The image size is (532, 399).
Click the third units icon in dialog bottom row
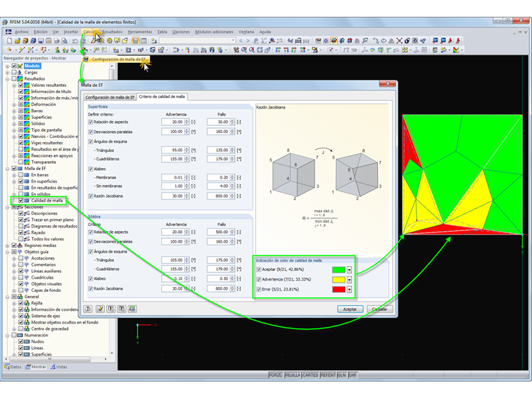[111, 309]
